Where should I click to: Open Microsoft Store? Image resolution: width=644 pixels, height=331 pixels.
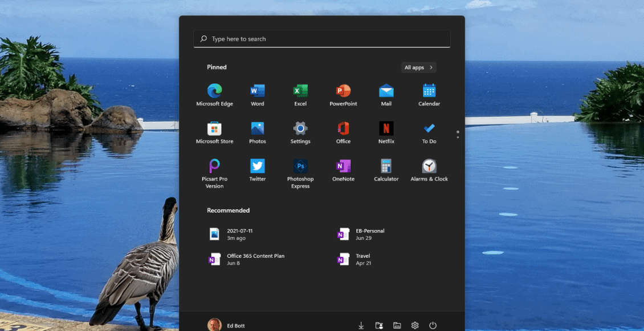point(214,132)
